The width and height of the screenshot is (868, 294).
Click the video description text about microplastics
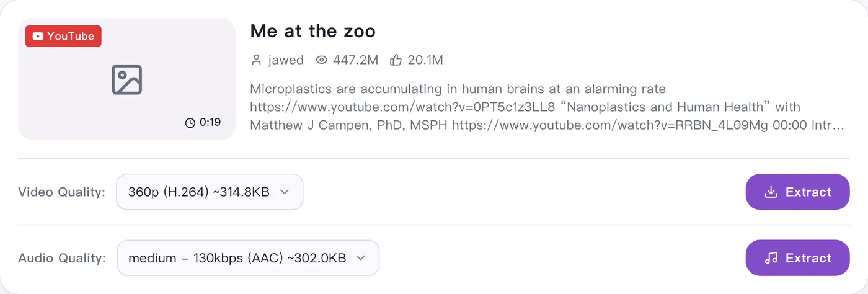[547, 107]
